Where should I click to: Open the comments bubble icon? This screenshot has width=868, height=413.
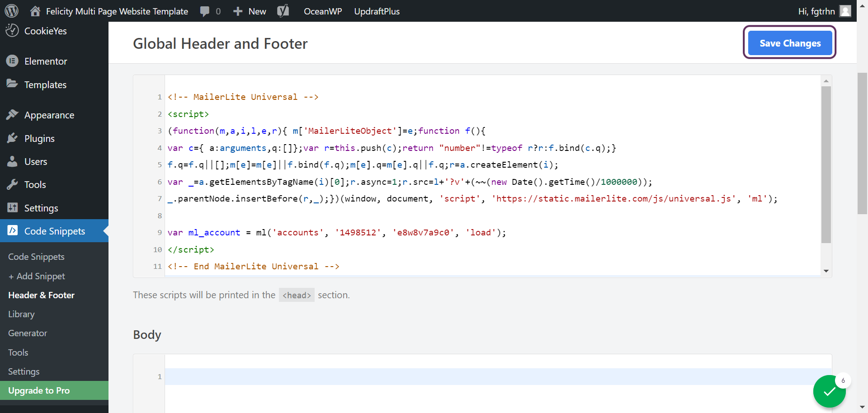coord(205,11)
